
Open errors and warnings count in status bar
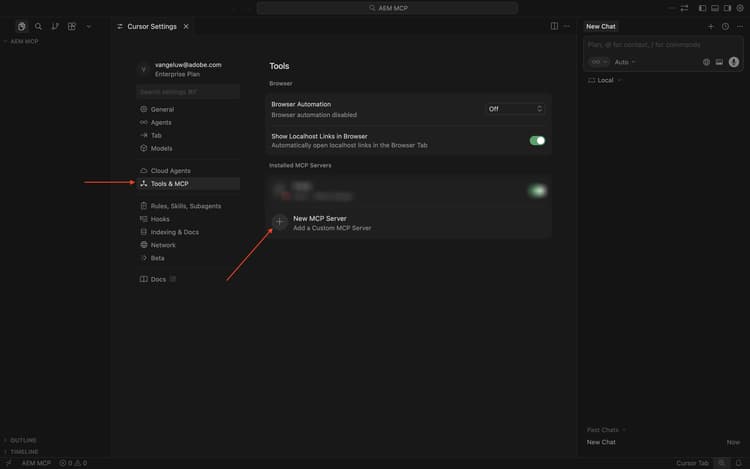click(73, 463)
